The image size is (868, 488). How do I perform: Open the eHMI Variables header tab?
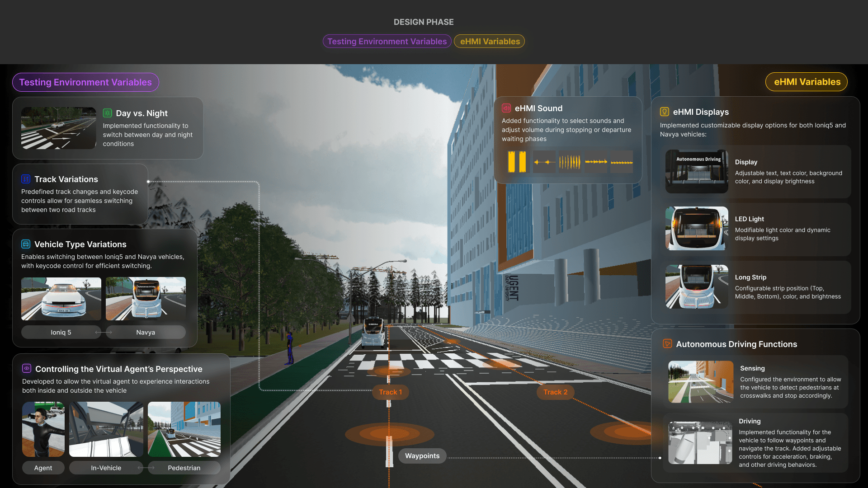click(490, 41)
